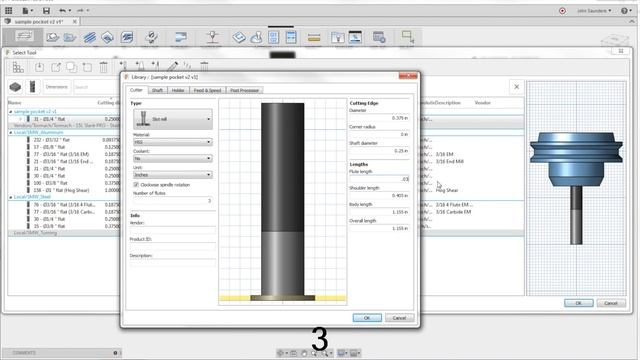
Task: Click the Undo arrow
Action: point(62,11)
